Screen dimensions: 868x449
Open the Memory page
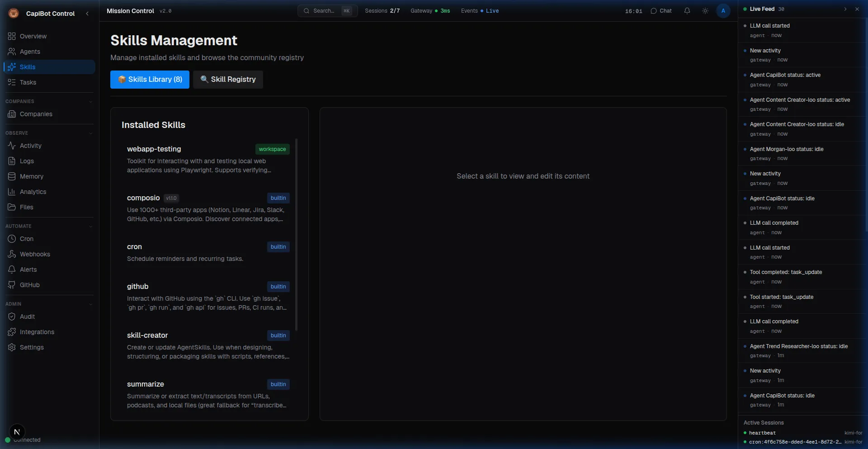[x=31, y=176]
